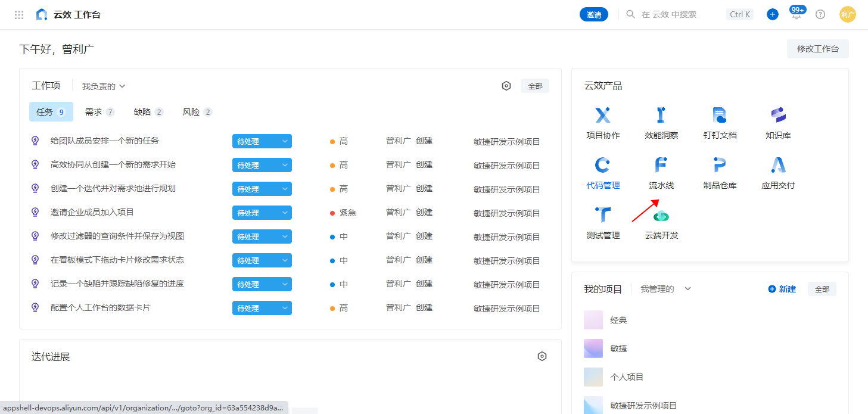Open the help question mark icon

820,14
